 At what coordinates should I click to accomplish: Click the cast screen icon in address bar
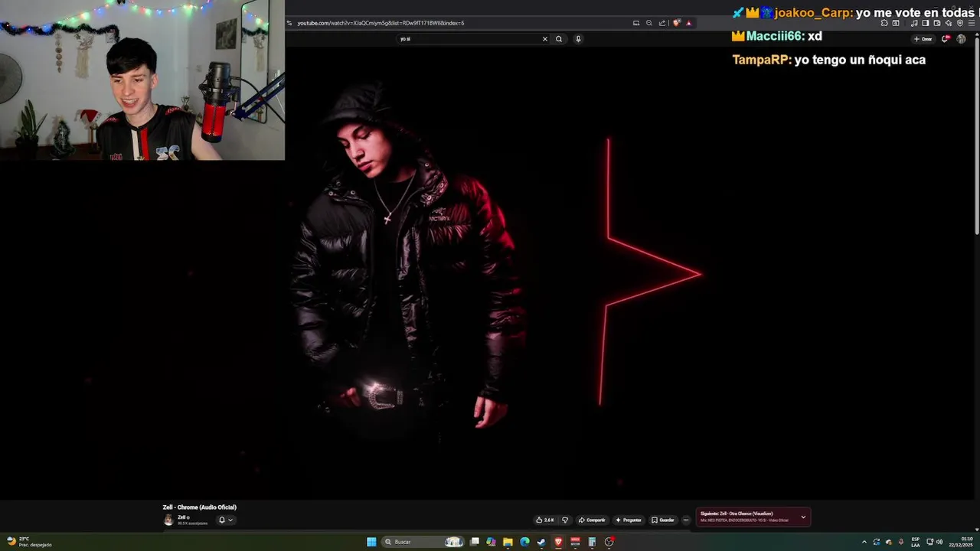(x=636, y=23)
